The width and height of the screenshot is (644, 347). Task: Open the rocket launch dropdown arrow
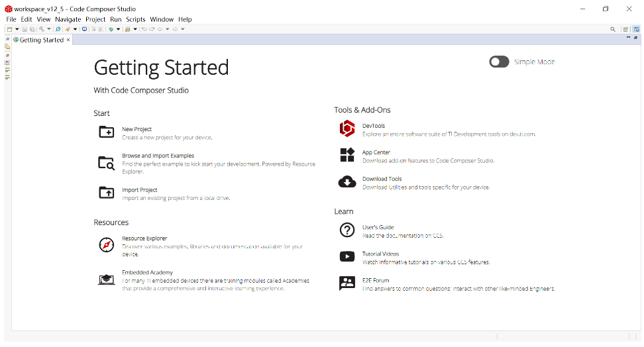click(75, 29)
